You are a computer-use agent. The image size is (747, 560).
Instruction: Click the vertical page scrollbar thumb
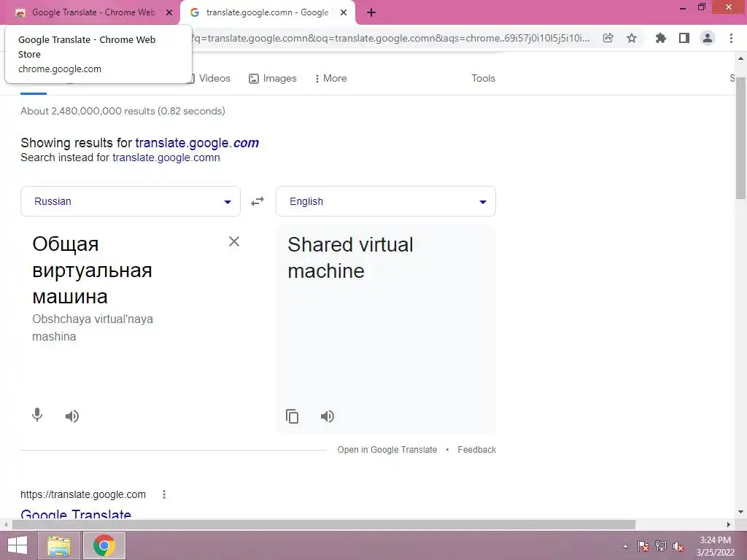740,138
